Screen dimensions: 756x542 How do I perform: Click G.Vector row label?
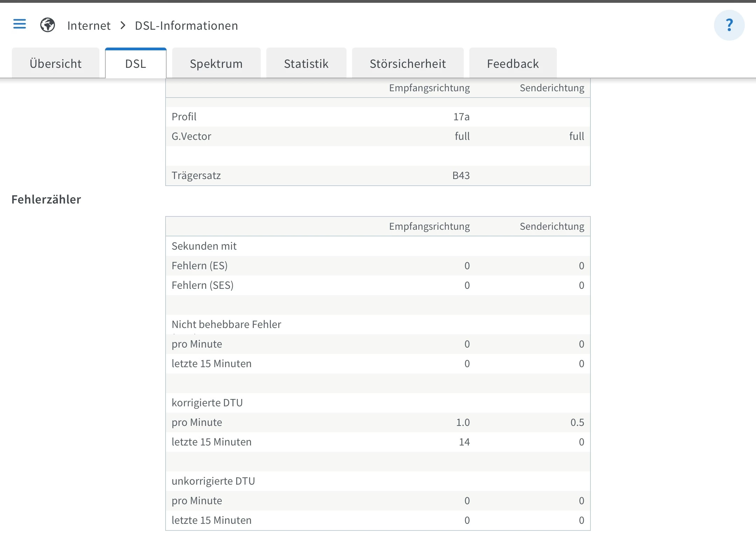tap(191, 136)
